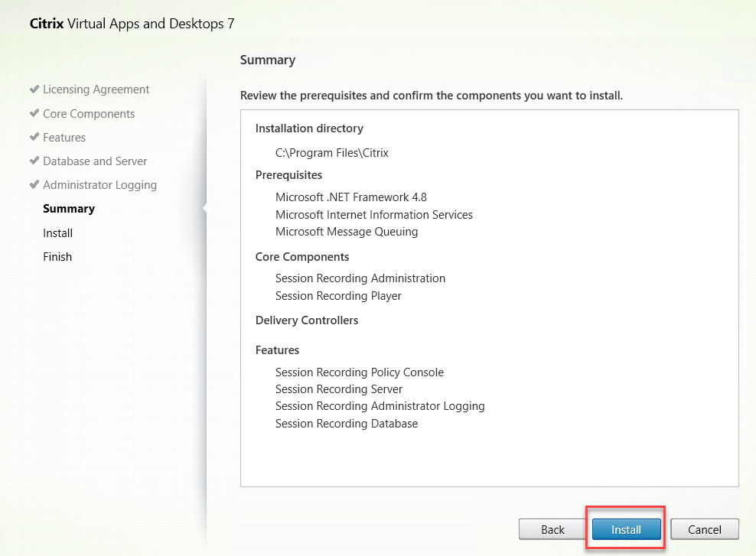This screenshot has width=756, height=556.
Task: Click the Install step in sidebar
Action: tap(58, 233)
